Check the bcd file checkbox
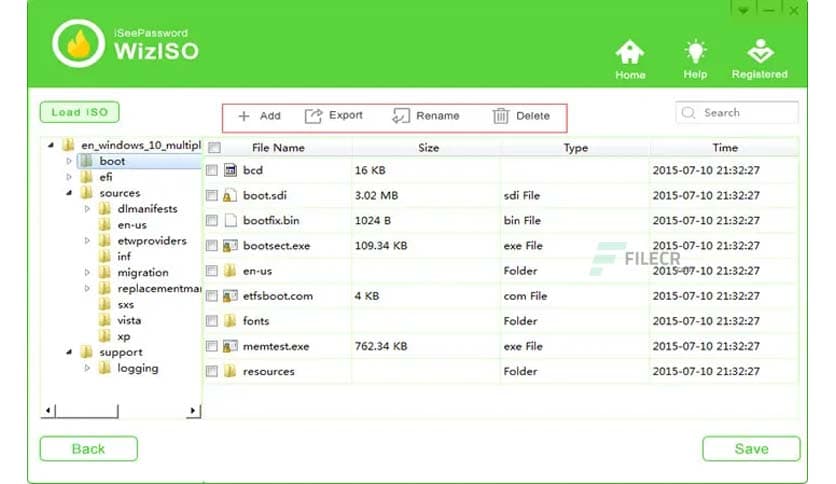 (212, 170)
